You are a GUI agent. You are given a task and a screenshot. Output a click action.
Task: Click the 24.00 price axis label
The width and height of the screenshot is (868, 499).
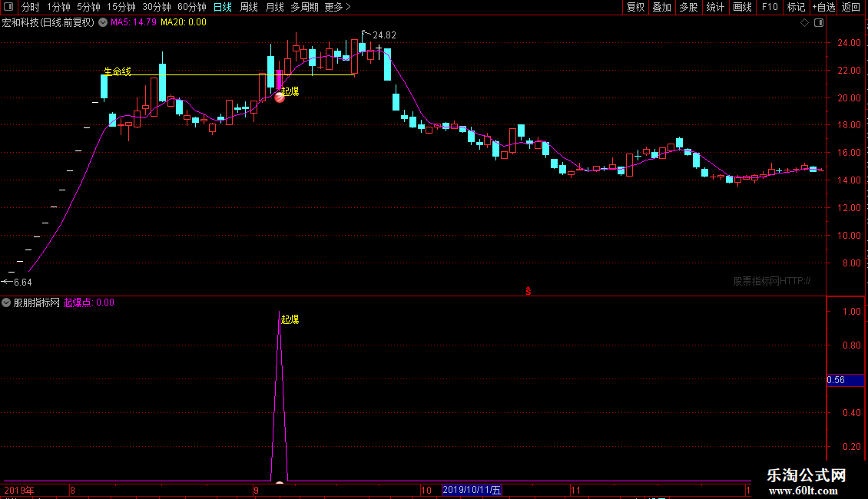click(x=849, y=42)
